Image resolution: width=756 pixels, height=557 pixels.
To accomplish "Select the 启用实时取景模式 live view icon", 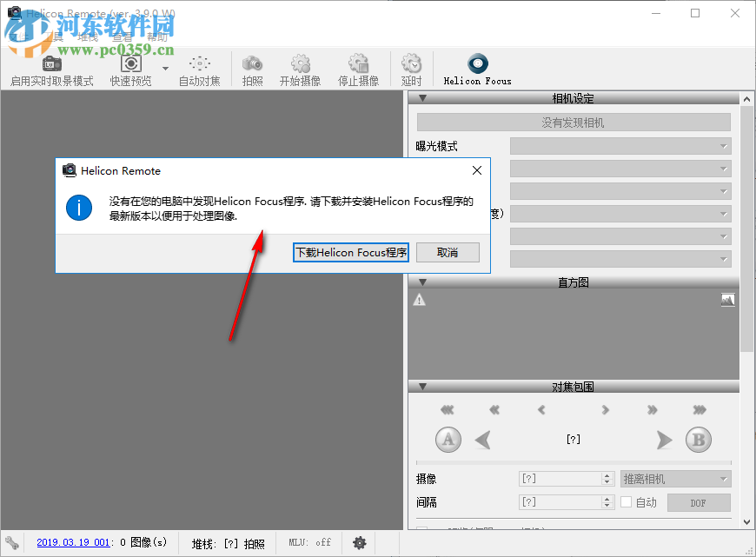I will tap(50, 63).
